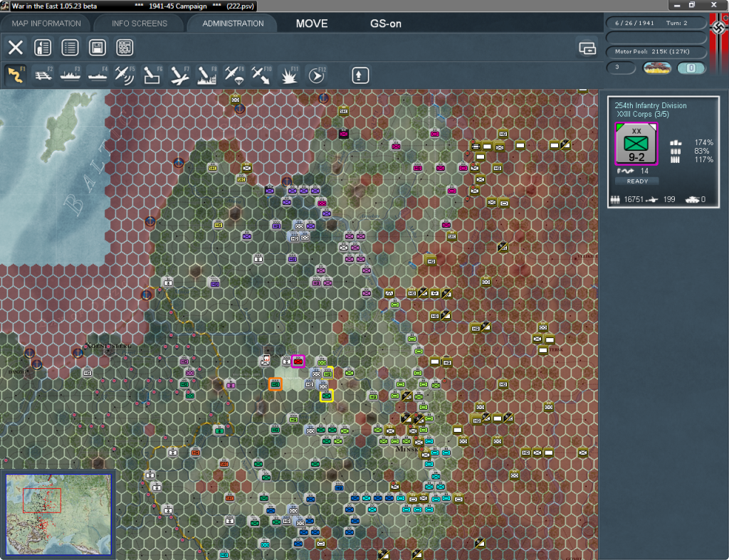Click the 16751 men count in unit panel

[633, 199]
